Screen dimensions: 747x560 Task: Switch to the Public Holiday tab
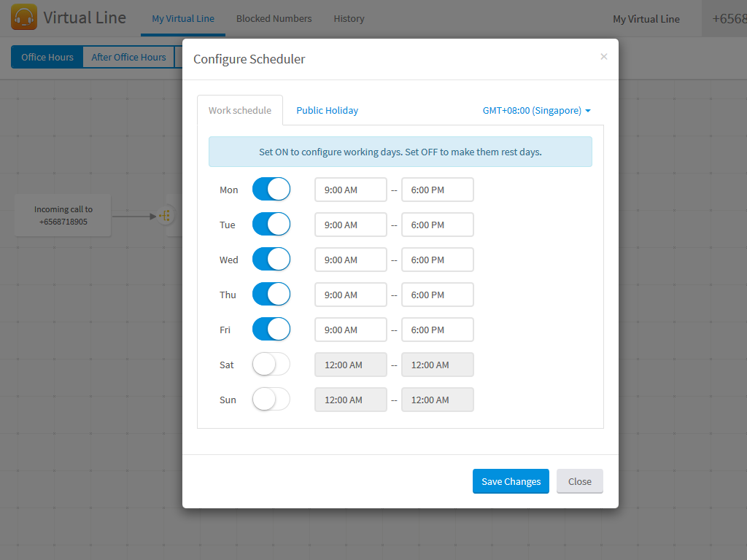[327, 110]
